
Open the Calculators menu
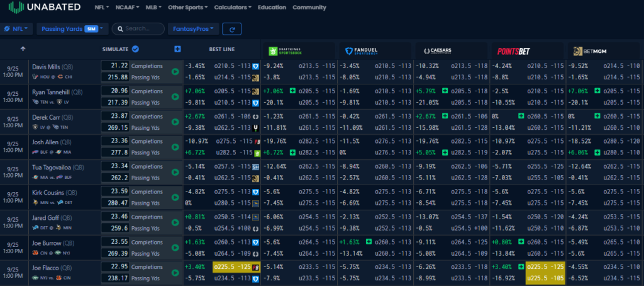pyautogui.click(x=233, y=8)
